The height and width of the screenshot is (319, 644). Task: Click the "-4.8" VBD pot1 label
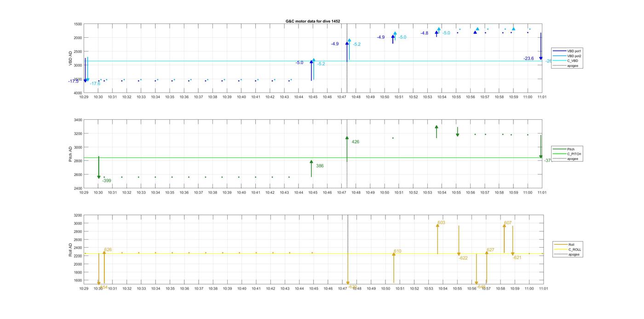tap(424, 33)
